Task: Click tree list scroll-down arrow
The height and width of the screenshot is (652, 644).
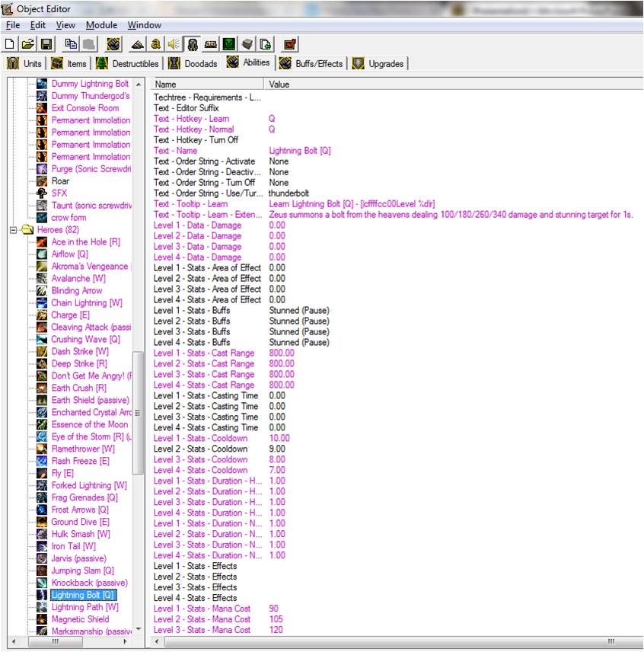Action: (x=139, y=629)
